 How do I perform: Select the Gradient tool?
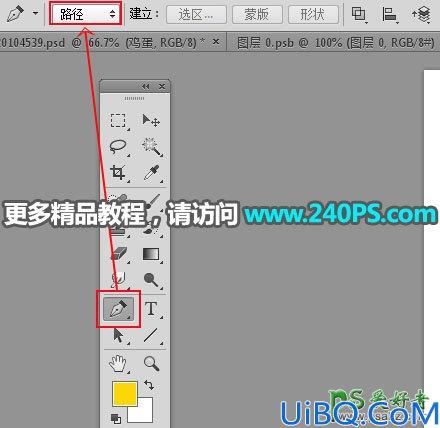(x=151, y=254)
